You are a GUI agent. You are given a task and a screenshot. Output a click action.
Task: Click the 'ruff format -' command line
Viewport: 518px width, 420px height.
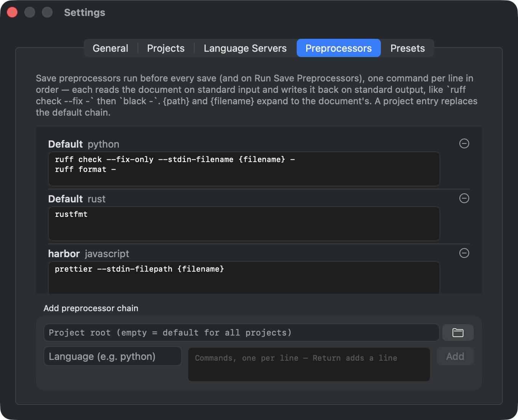pyautogui.click(x=85, y=169)
